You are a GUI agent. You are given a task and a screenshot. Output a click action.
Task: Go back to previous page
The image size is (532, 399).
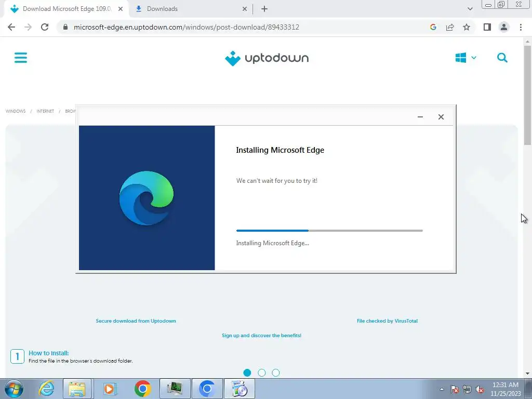11,27
